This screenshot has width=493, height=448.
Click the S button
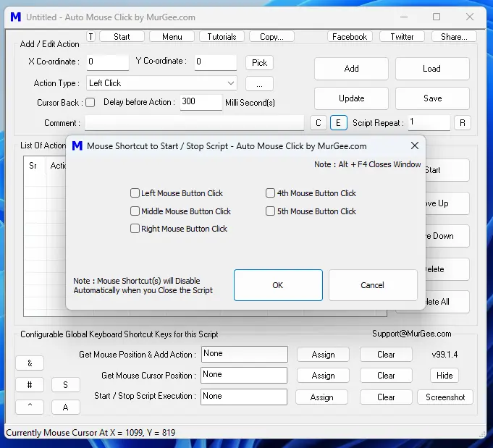[65, 385]
